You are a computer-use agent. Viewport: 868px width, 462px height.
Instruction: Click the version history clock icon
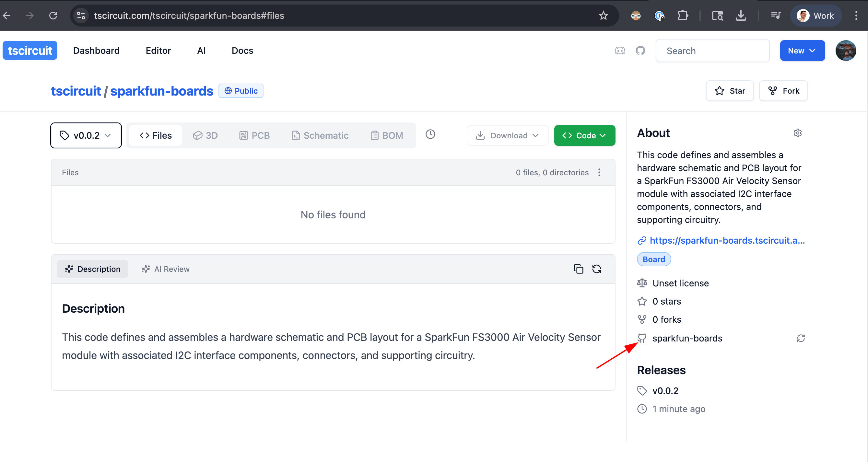430,134
